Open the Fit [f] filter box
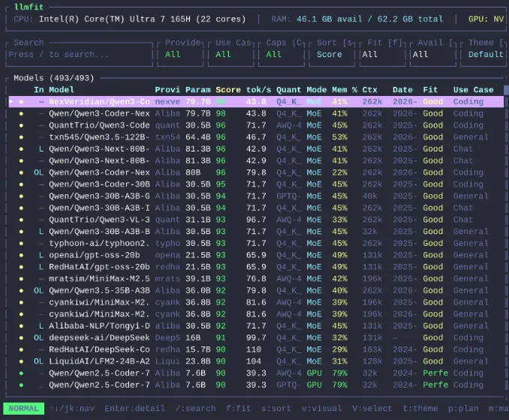Viewport: 509px width, 420px height. tap(382, 54)
